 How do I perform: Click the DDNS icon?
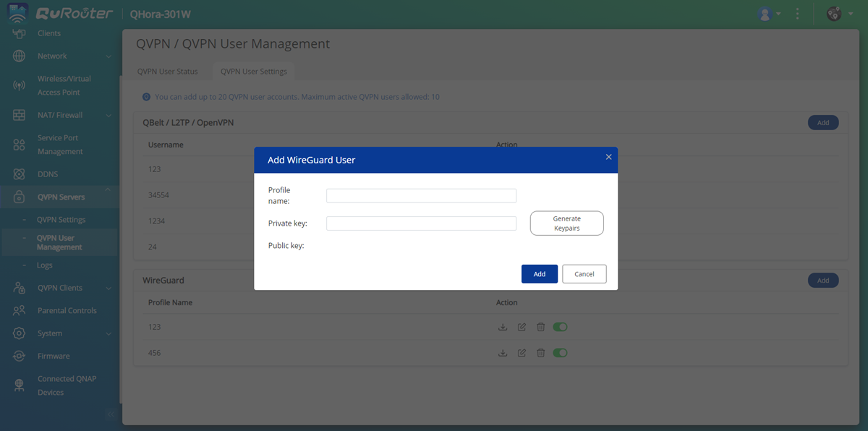20,174
